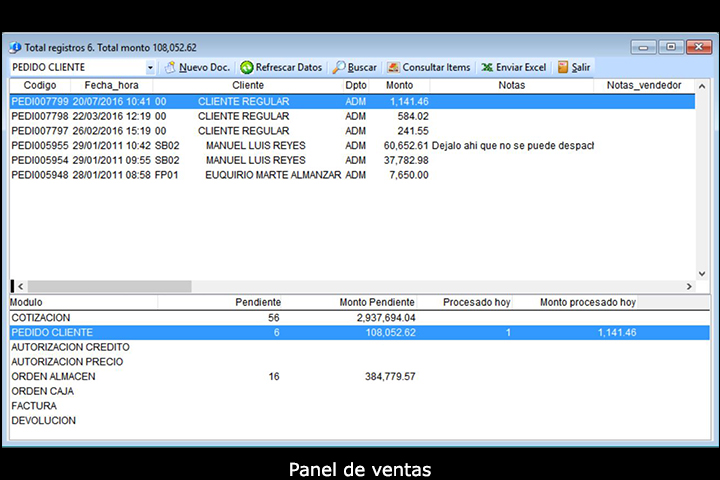Open search with the Buscar magnifier icon
This screenshot has width=720, height=480.
339,67
